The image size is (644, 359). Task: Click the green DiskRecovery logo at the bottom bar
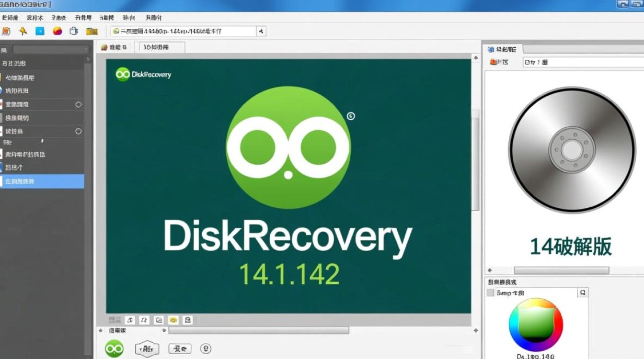[115, 348]
